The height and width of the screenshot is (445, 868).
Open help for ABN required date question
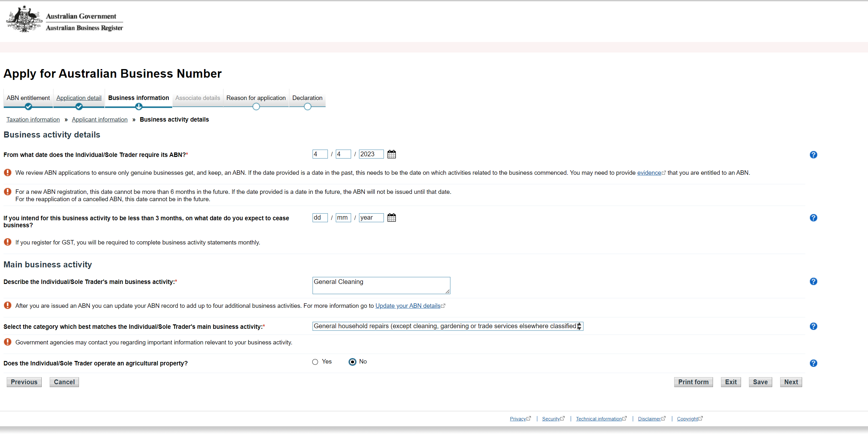tap(813, 155)
